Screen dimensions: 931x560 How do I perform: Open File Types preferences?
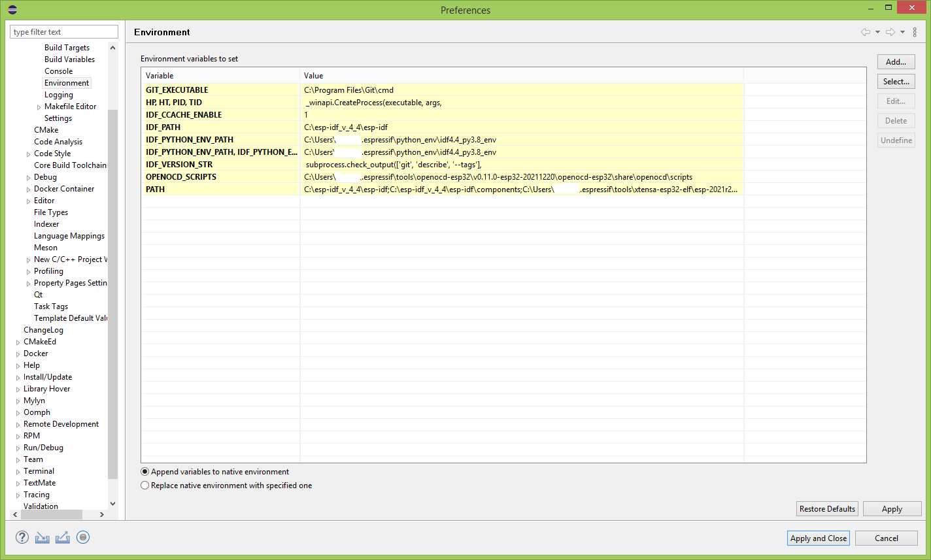[51, 212]
